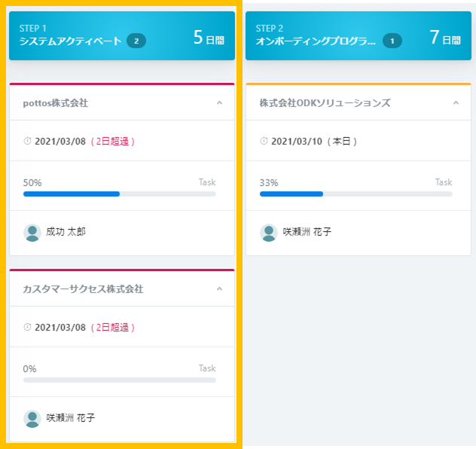Collapse the pottos株式会社 card

(x=219, y=103)
